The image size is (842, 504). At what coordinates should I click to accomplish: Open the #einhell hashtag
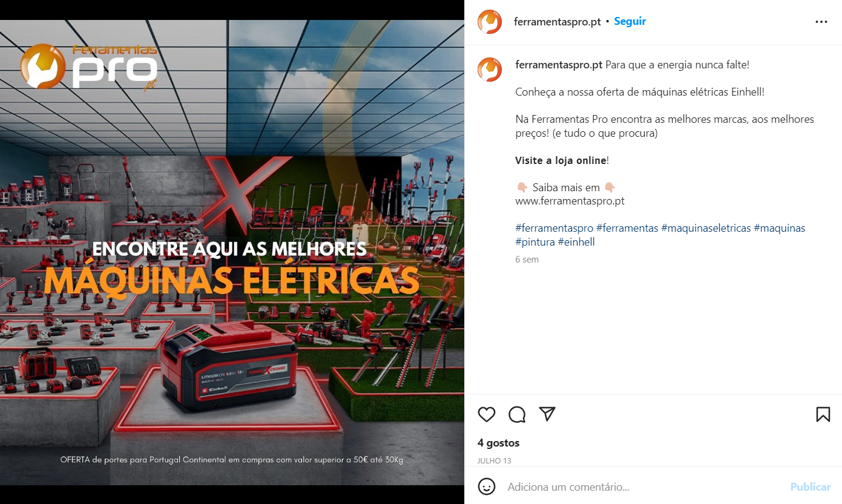576,242
